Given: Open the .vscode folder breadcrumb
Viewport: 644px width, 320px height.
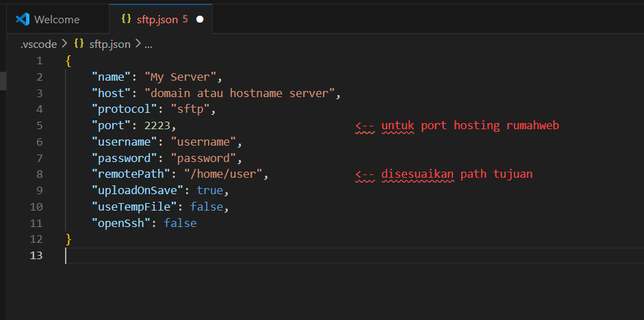Looking at the screenshot, I should (38, 44).
